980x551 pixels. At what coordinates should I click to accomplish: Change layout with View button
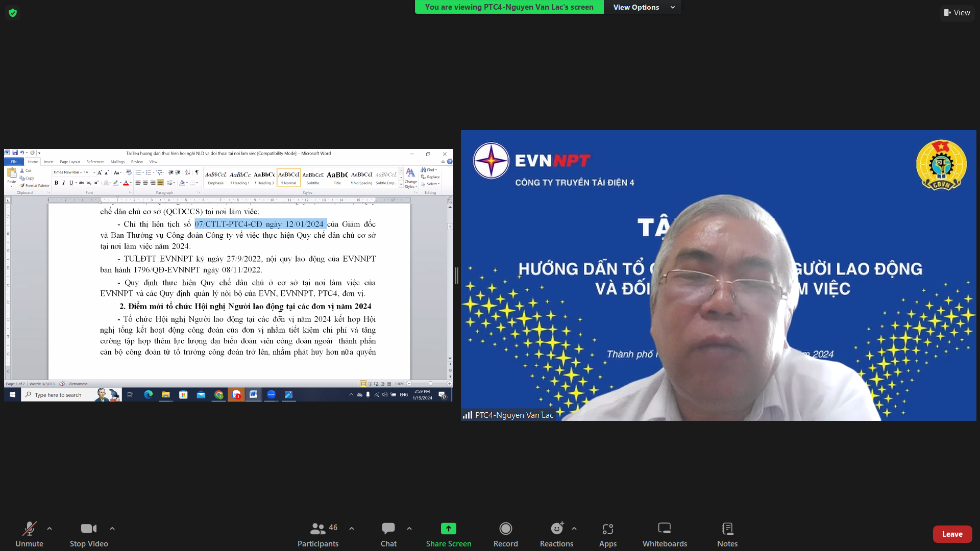(x=957, y=13)
